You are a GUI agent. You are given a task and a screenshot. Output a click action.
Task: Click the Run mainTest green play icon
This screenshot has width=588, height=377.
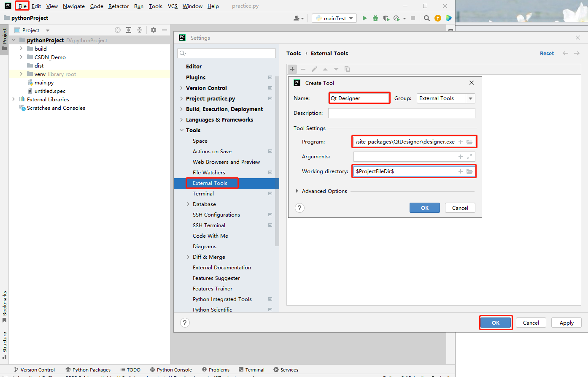[x=364, y=18]
